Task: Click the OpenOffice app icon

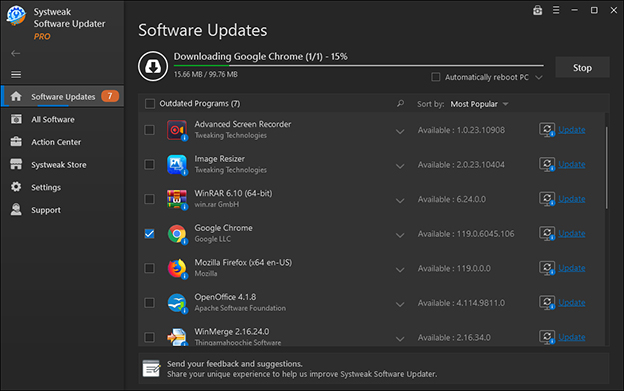Action: [x=177, y=303]
